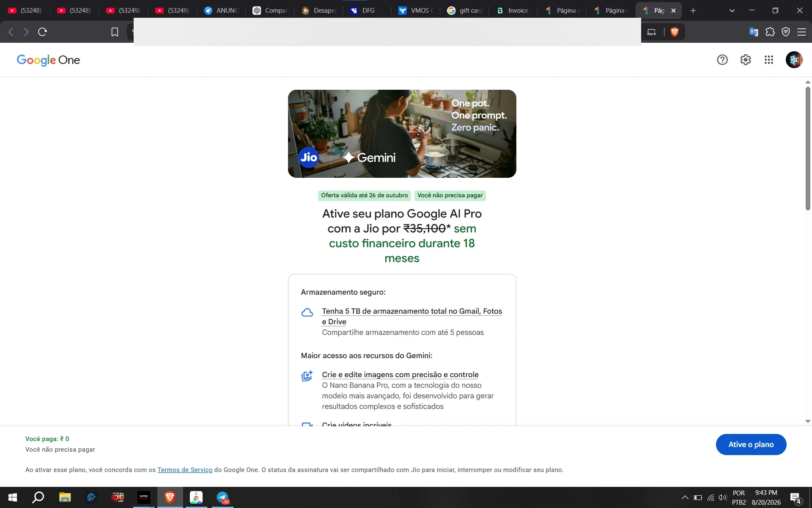The width and height of the screenshot is (812, 508).
Task: Click the page vertical scrollbar thumb
Action: coord(808,148)
